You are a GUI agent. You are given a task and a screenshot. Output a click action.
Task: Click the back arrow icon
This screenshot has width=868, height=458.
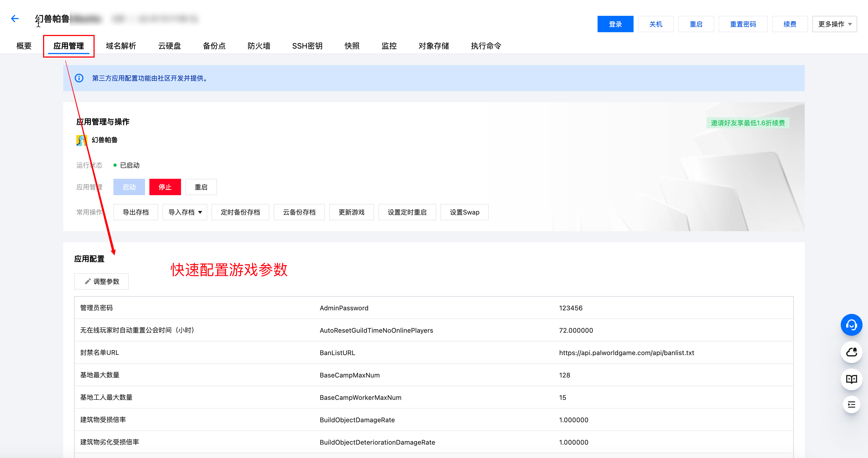coord(15,19)
